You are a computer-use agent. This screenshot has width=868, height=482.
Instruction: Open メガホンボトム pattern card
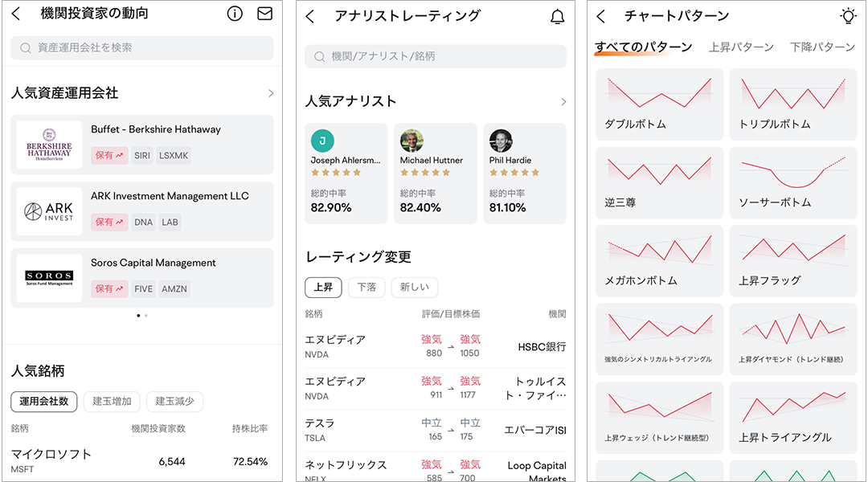[x=659, y=261]
